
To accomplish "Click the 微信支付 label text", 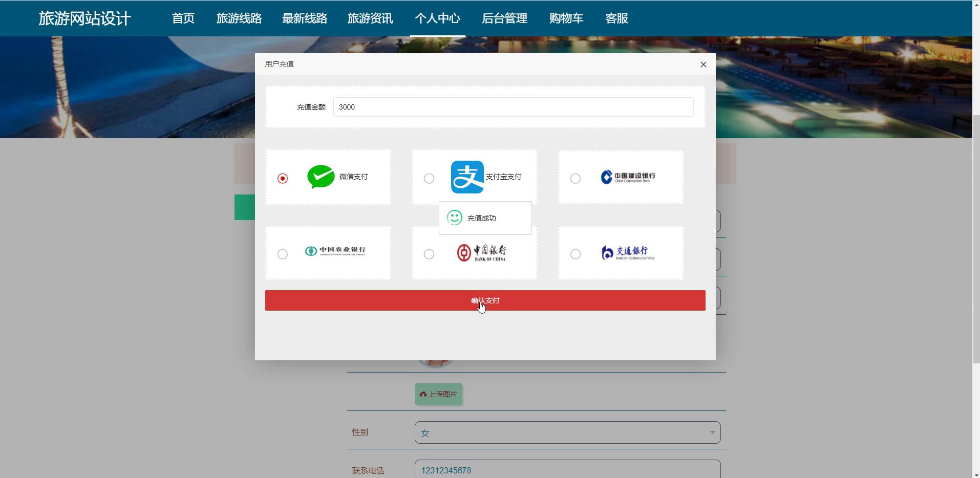I will 353,177.
